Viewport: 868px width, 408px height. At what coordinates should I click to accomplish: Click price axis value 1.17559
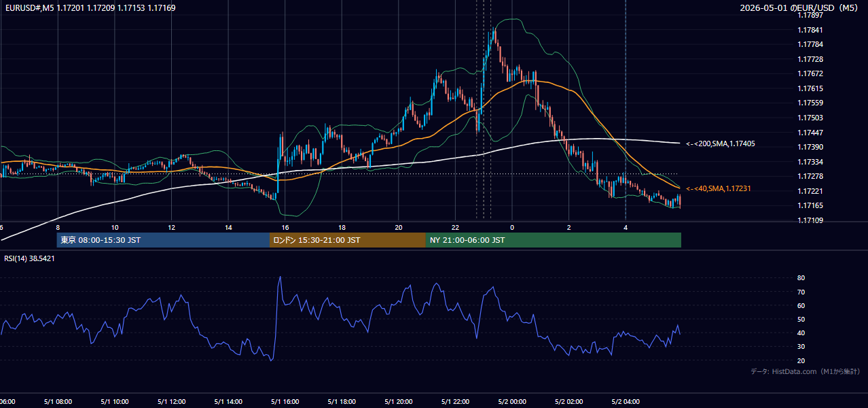pos(810,103)
